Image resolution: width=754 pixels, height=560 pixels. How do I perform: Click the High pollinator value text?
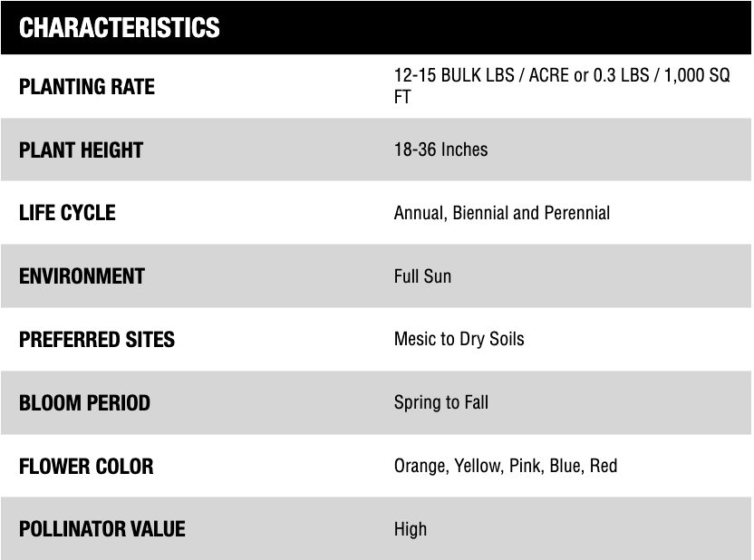tap(410, 529)
